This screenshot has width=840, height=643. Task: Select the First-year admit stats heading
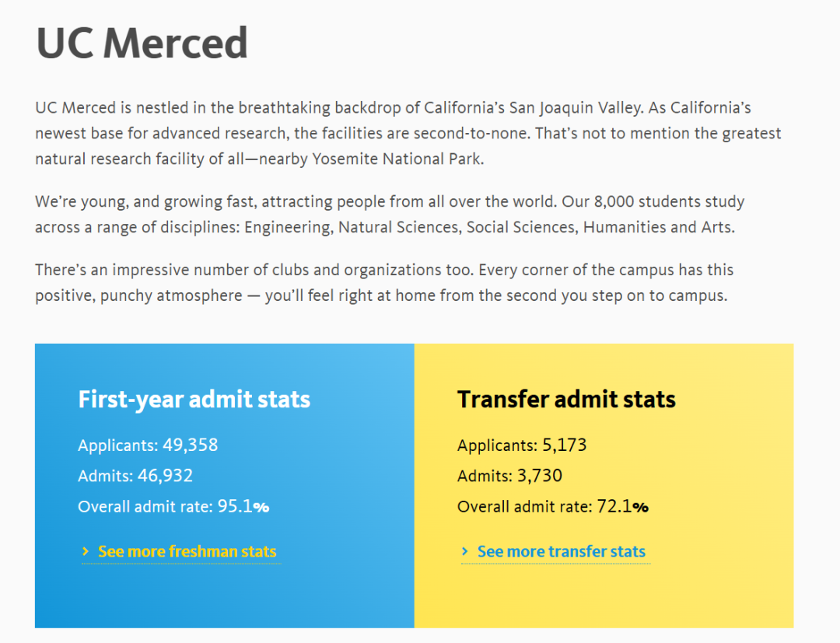coord(194,400)
